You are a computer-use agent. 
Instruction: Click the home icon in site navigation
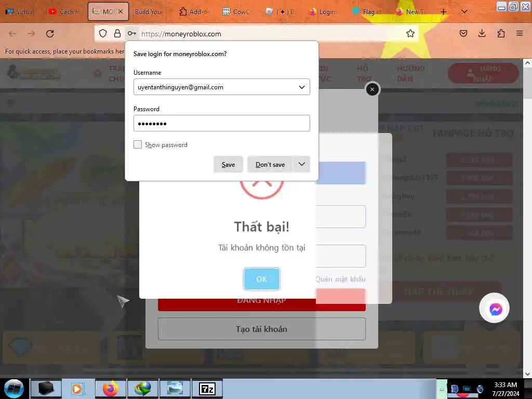(97, 74)
